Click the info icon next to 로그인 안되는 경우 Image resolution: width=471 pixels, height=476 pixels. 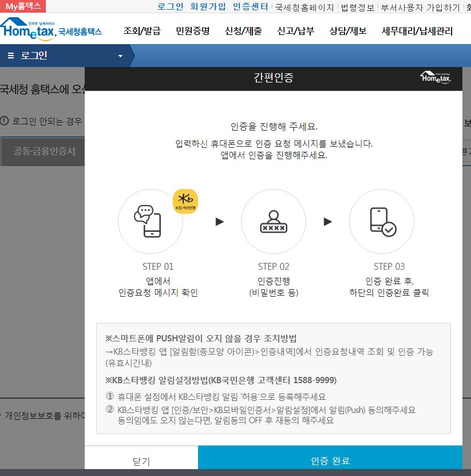coord(5,121)
